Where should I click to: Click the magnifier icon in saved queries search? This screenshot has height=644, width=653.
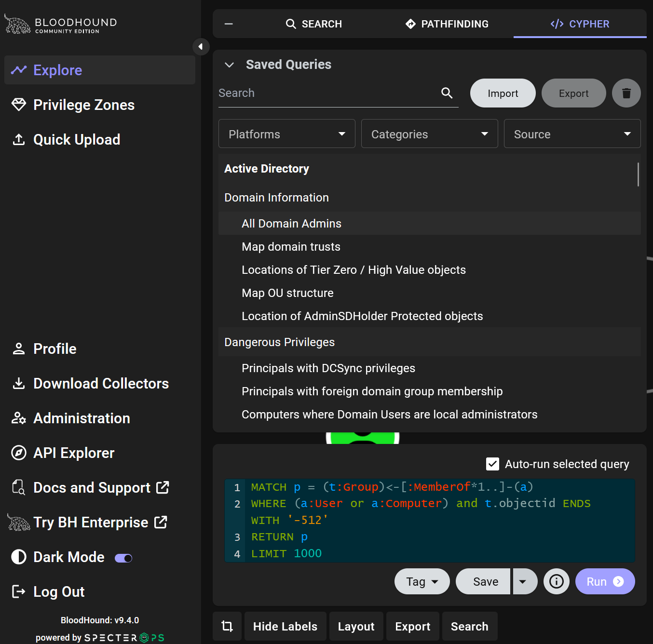[x=447, y=93]
